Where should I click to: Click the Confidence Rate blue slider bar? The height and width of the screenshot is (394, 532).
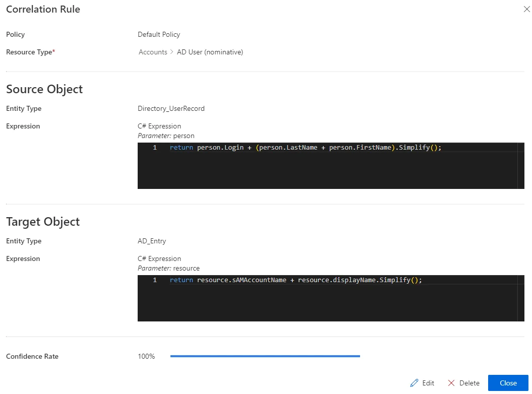(x=265, y=356)
